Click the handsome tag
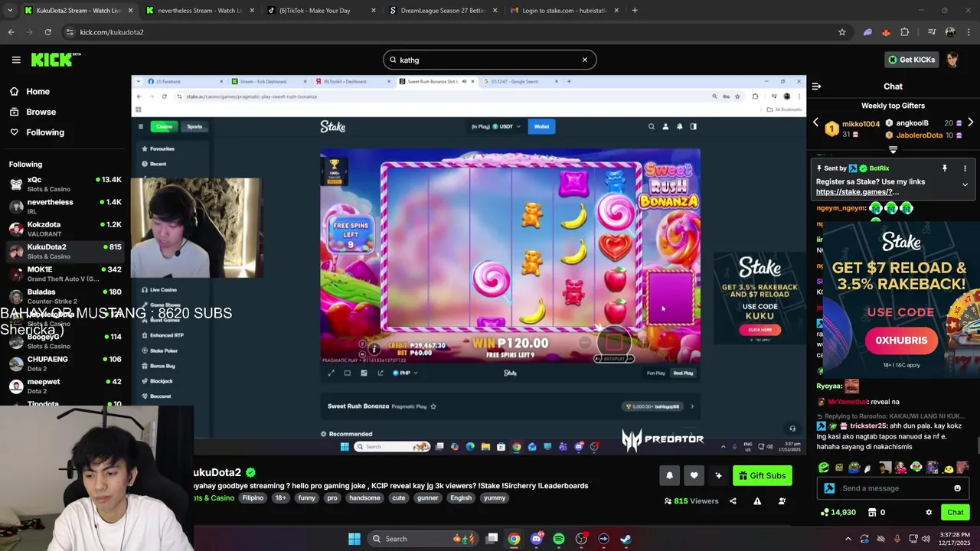The height and width of the screenshot is (551, 980). tap(364, 497)
